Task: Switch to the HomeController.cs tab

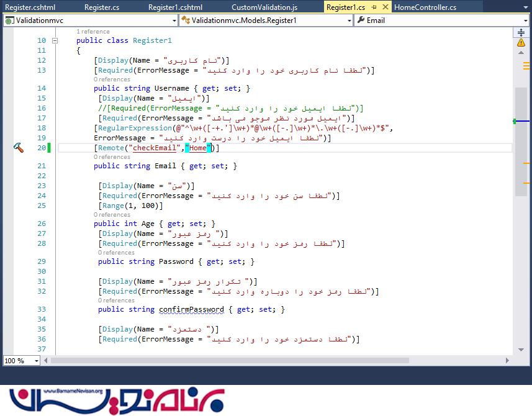Action: click(425, 7)
